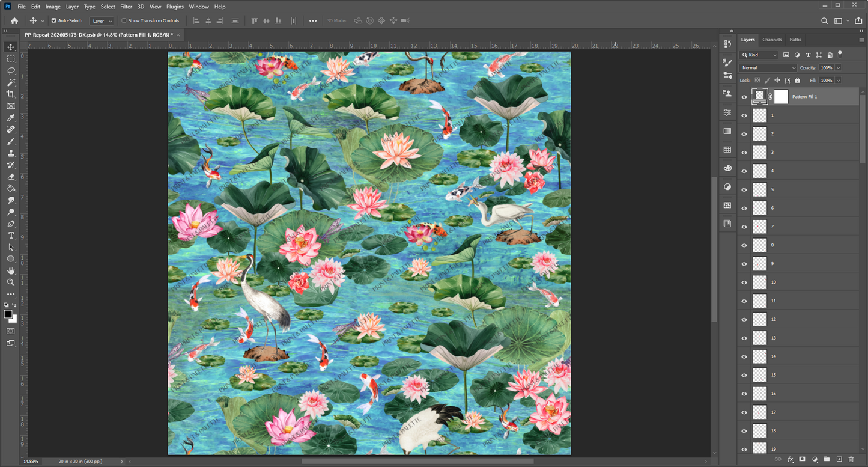Activate the Horizontal Type tool
Image resolution: width=868 pixels, height=467 pixels.
pyautogui.click(x=11, y=236)
